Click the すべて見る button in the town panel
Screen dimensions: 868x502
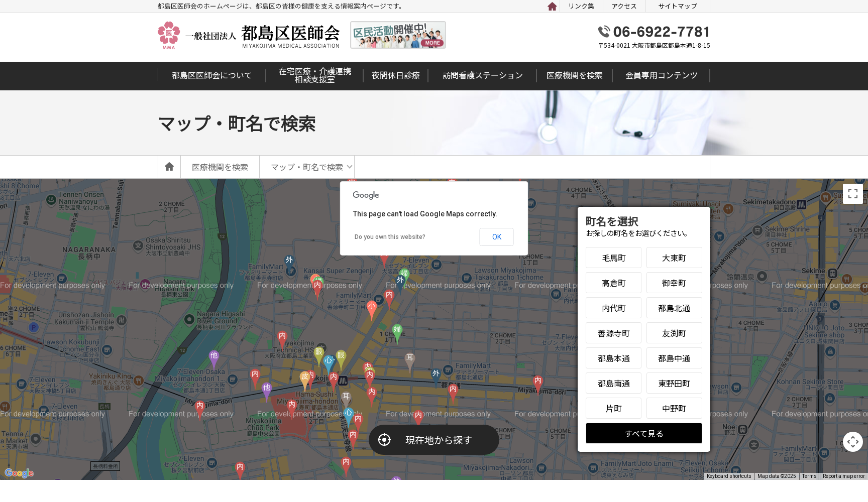point(643,433)
